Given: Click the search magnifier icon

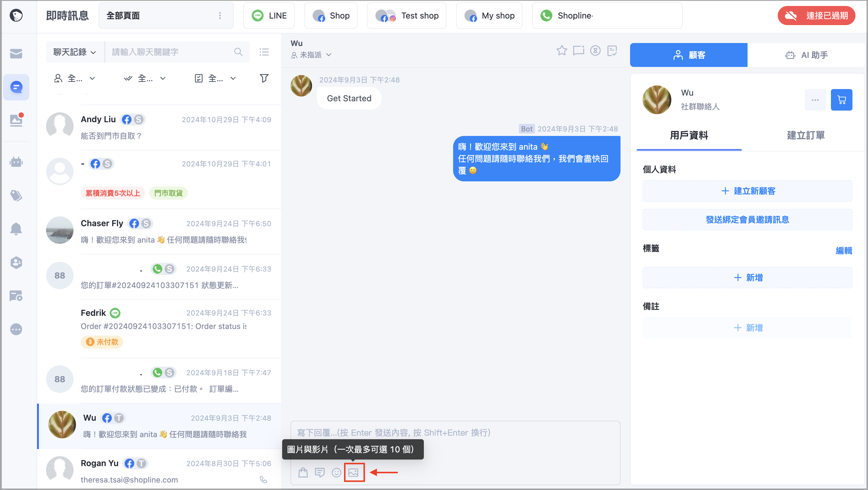Looking at the screenshot, I should 238,52.
